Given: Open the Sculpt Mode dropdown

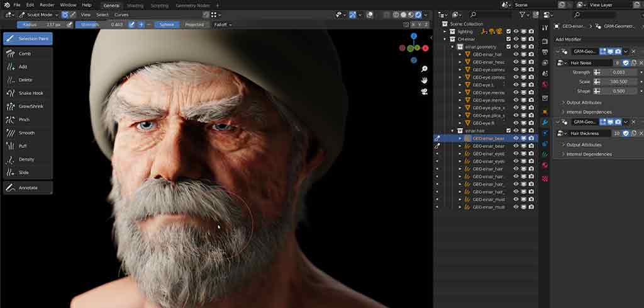Looking at the screenshot, I should [x=38, y=14].
